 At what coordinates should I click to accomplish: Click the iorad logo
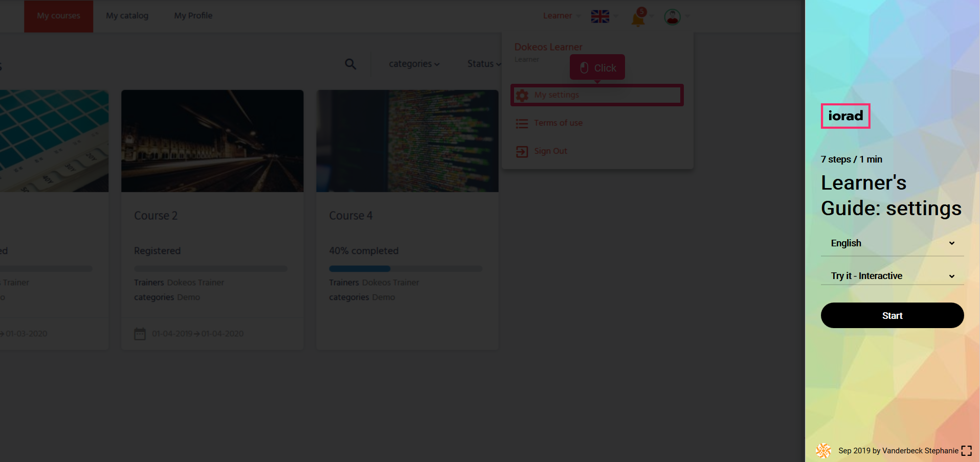pyautogui.click(x=845, y=116)
